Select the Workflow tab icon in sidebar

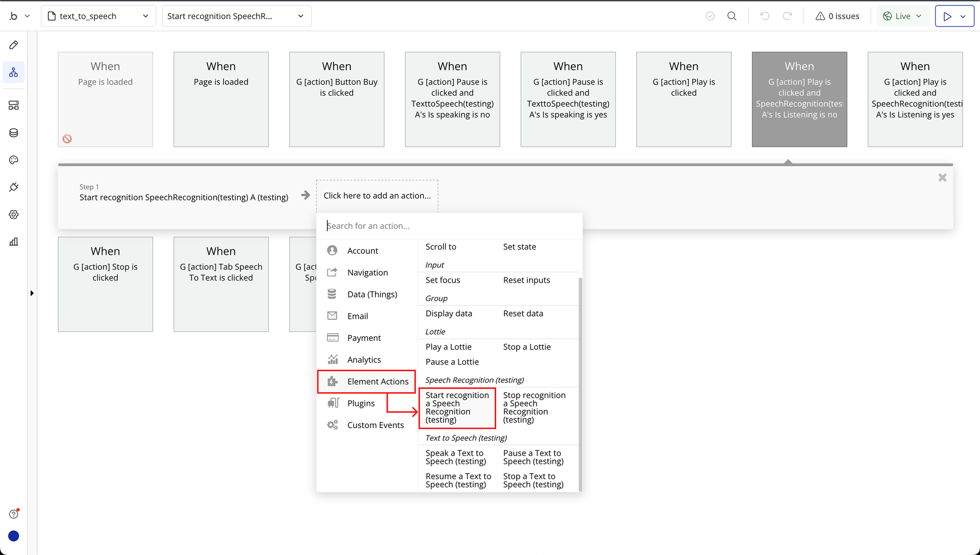pyautogui.click(x=13, y=72)
